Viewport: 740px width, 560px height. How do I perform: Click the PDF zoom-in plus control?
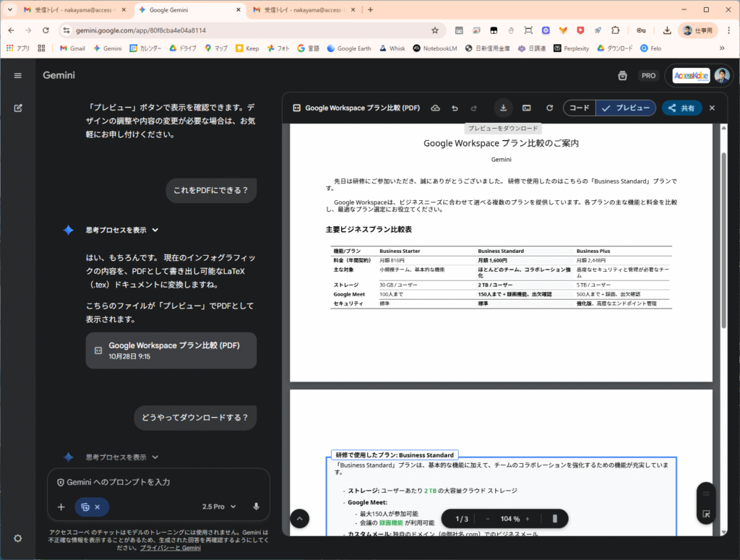527,519
